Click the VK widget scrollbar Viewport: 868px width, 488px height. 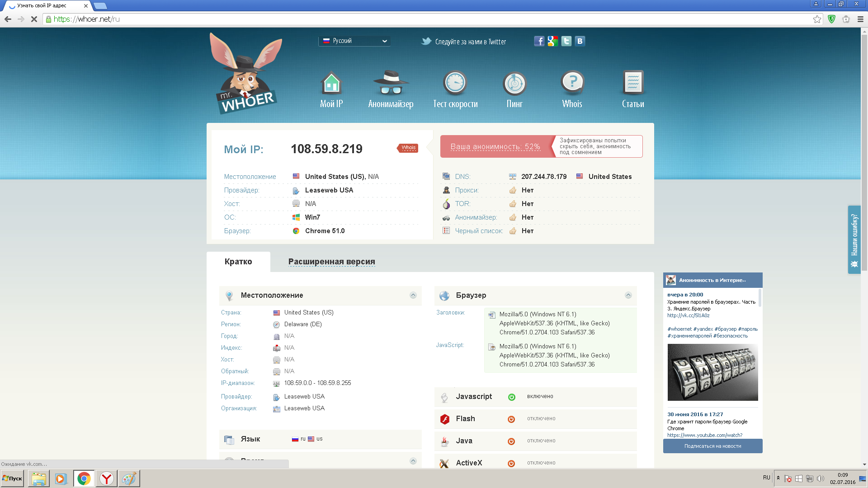[x=760, y=298]
